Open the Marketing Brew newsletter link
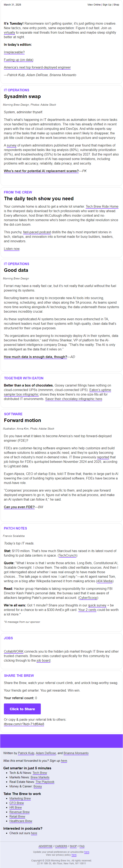Screen dimensions: 123x868 [20, 798]
